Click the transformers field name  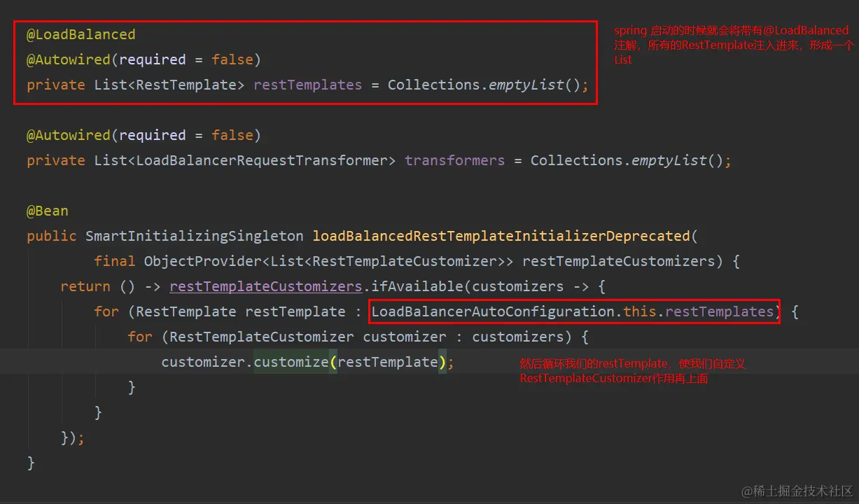[455, 160]
